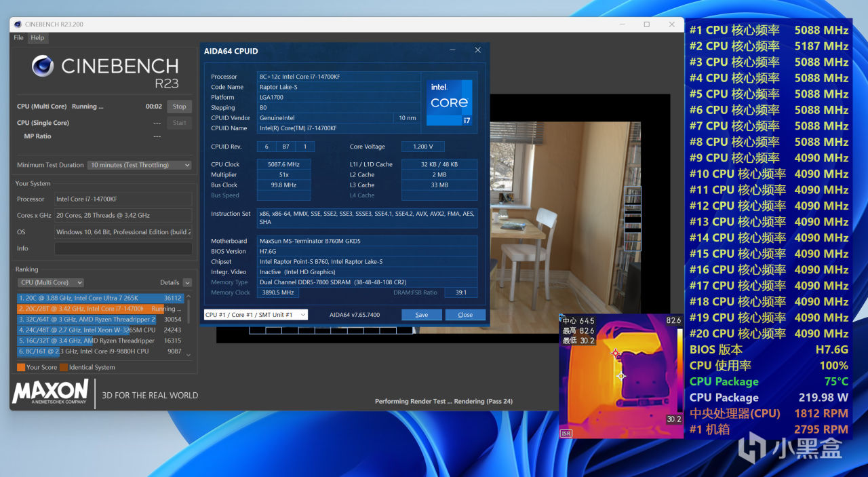The height and width of the screenshot is (477, 868).
Task: Click the #2 CPU 5187 MHz overlay reading
Action: click(769, 46)
